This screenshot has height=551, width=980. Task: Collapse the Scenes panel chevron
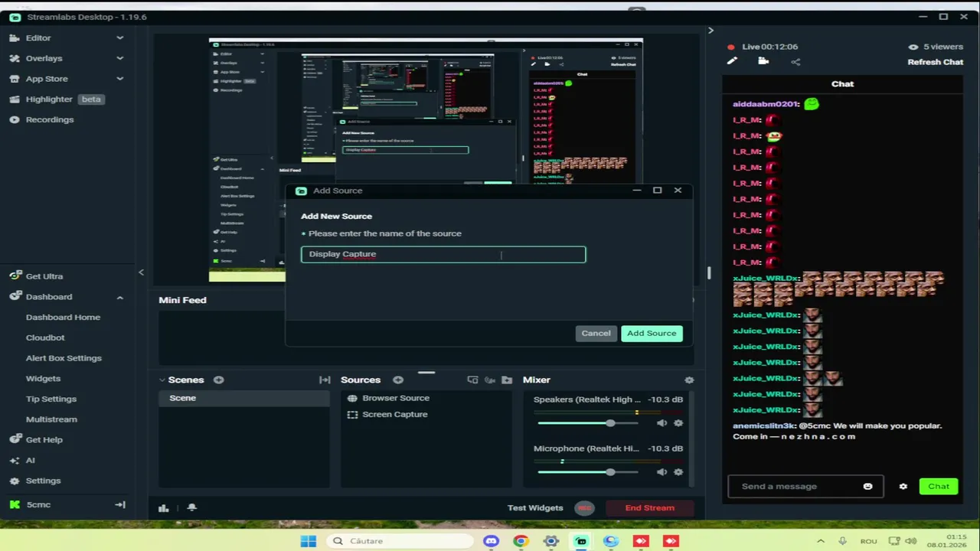(162, 380)
